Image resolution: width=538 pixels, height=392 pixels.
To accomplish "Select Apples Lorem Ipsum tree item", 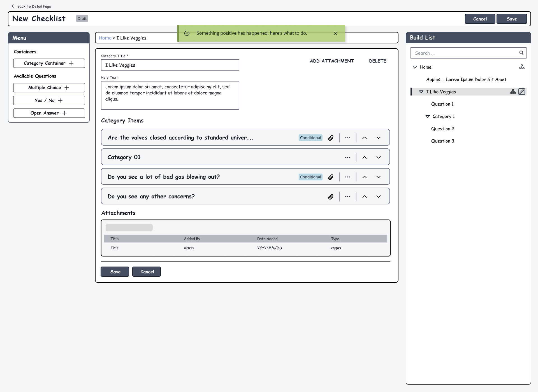I will [466, 80].
